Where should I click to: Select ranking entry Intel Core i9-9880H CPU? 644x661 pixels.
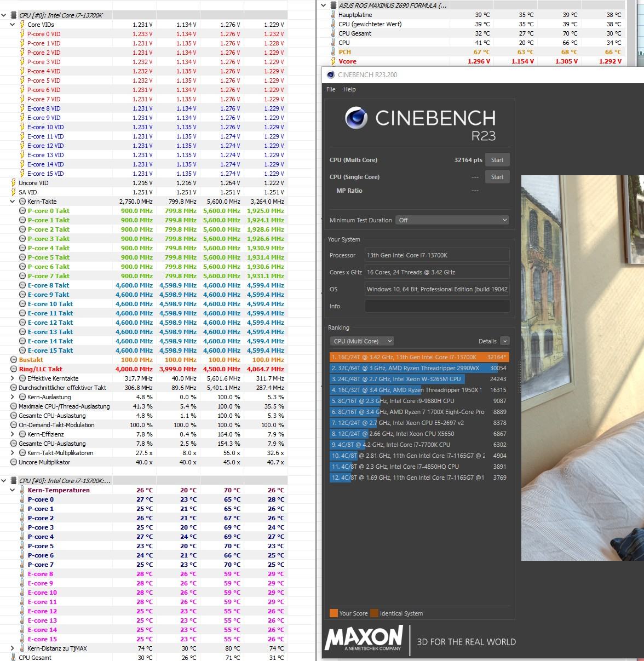click(419, 401)
